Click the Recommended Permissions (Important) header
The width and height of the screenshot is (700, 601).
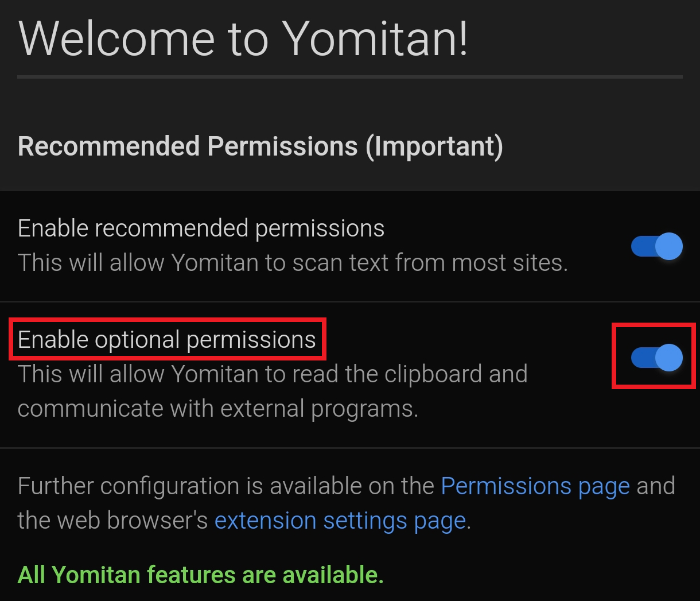point(260,146)
